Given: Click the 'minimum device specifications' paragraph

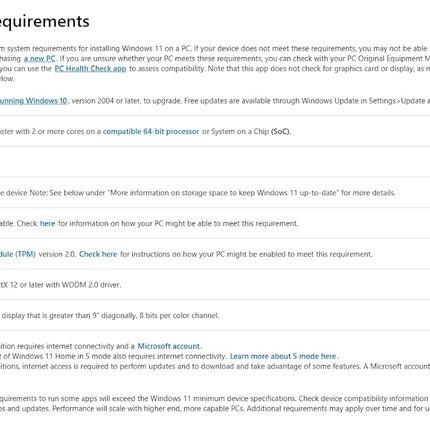Looking at the screenshot, I should click(x=215, y=403).
